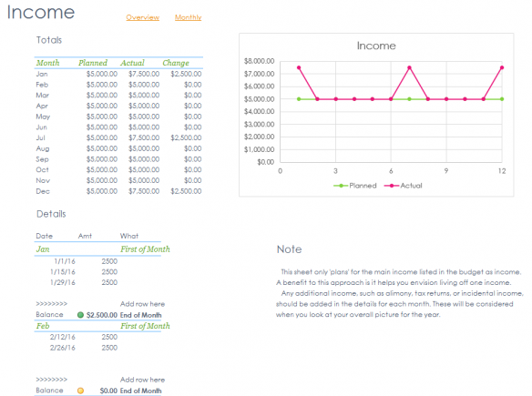Select Jan actual value $7,500.00

(144, 74)
